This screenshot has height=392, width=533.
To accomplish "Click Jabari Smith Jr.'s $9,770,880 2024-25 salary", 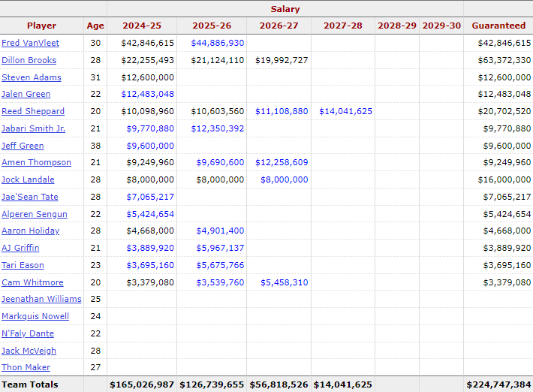I will point(150,128).
